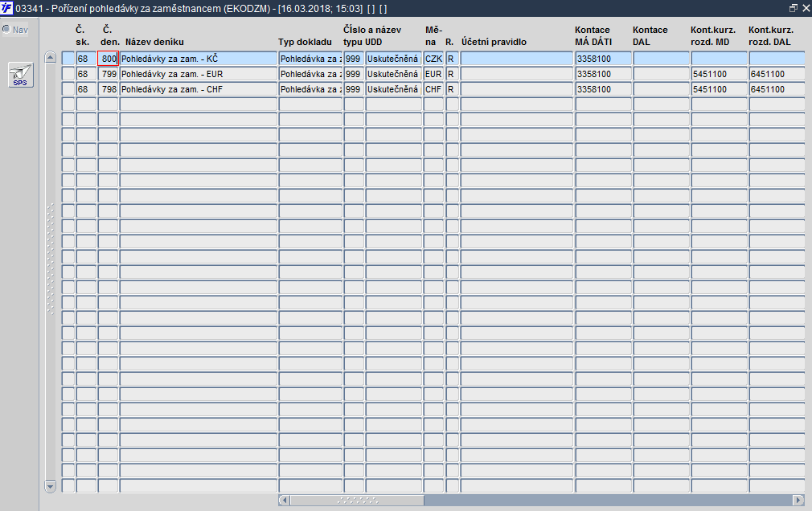Click empty Kont.kurz. rozd. MD in CZK row

coord(720,59)
